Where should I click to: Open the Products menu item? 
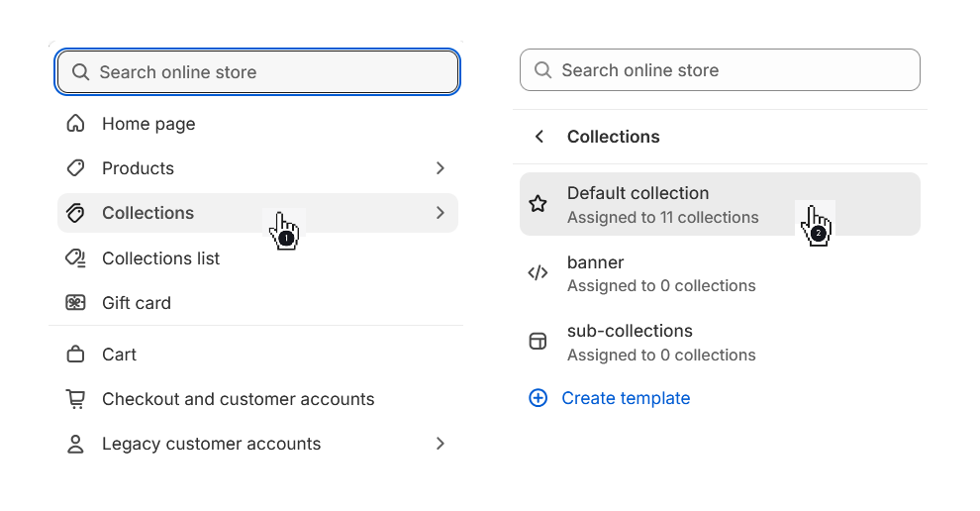(x=257, y=167)
